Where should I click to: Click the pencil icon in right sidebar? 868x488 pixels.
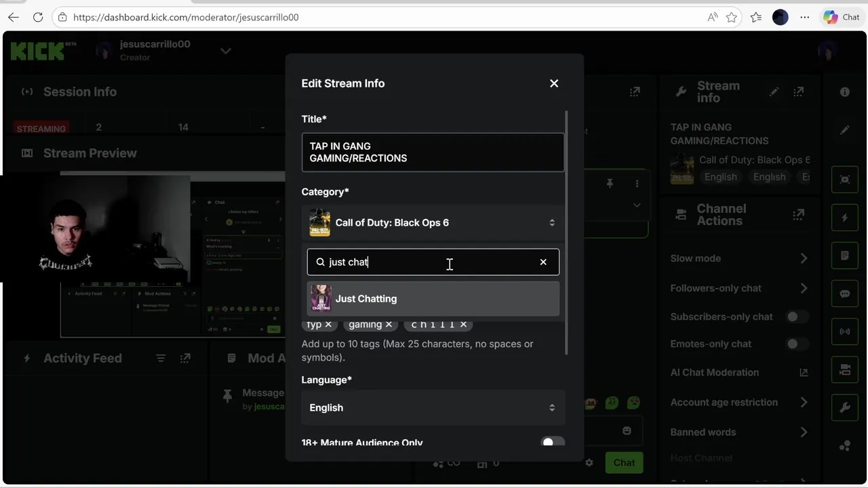[844, 129]
